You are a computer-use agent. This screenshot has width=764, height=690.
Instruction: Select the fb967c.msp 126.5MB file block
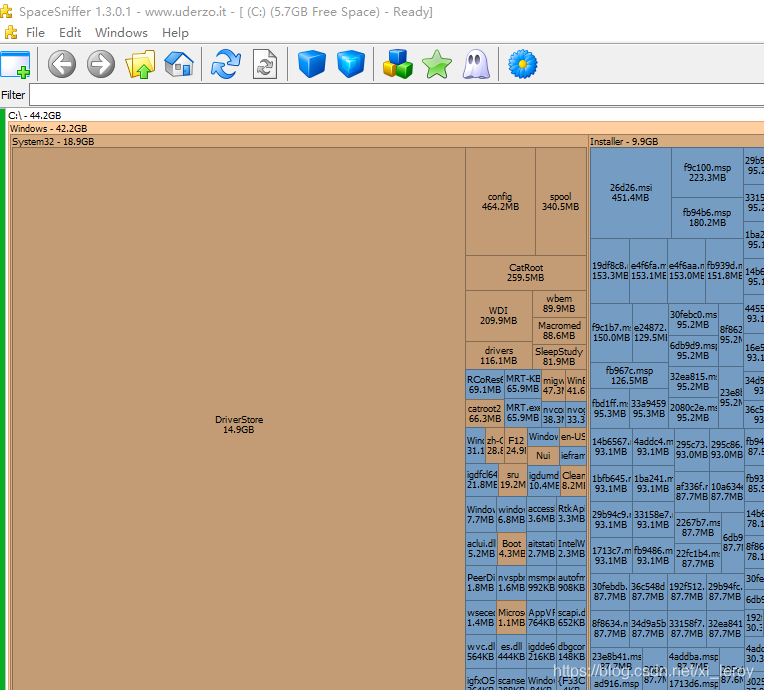(x=629, y=376)
